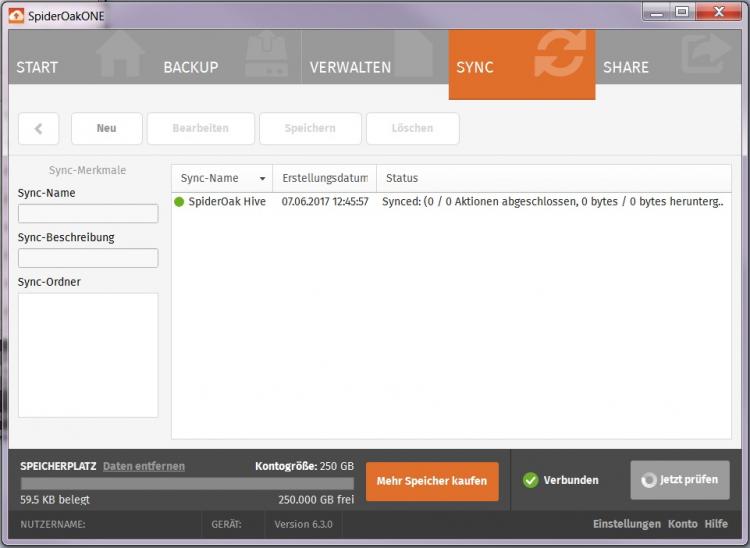
Task: Click the green status dot for SpiderOak Hive
Action: click(x=180, y=202)
